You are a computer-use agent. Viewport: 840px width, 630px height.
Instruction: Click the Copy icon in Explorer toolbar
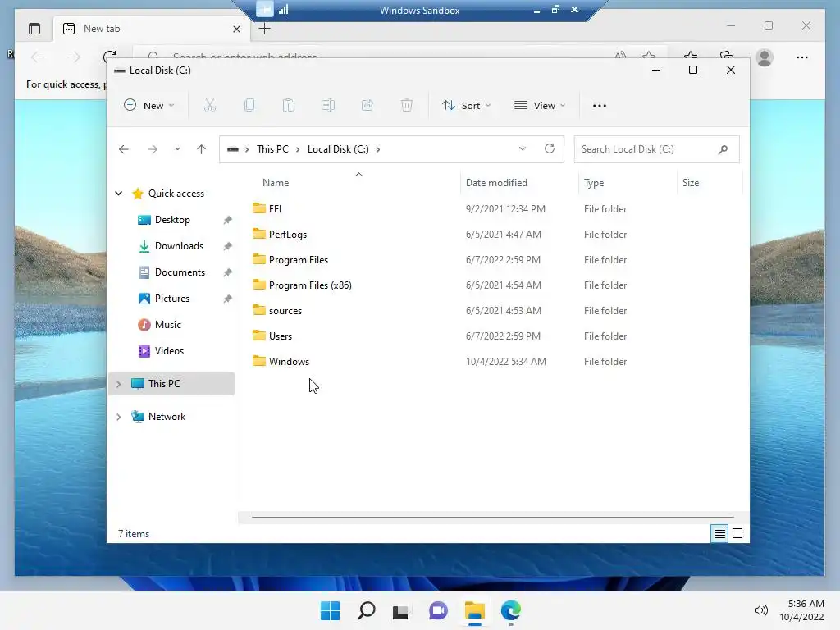tap(249, 106)
